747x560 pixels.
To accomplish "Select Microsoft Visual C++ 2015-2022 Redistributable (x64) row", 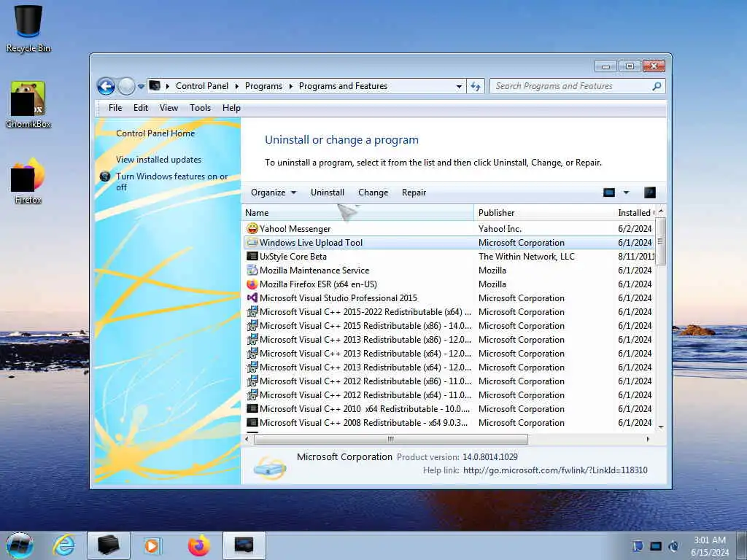I will [x=449, y=312].
